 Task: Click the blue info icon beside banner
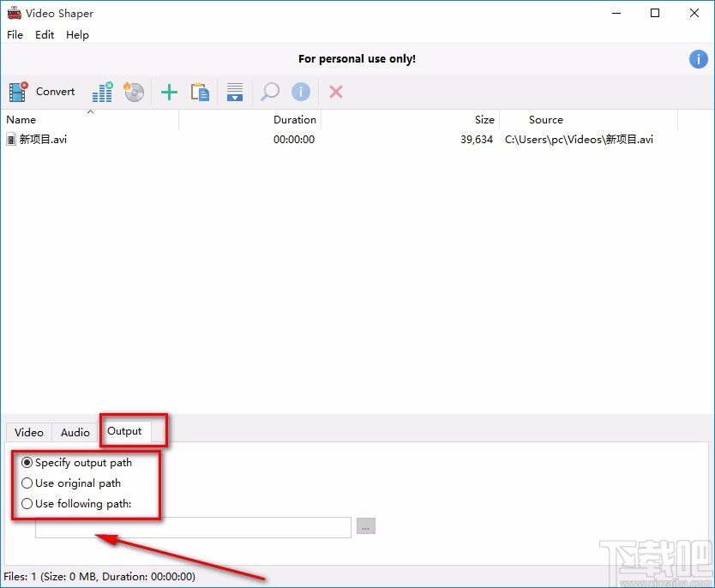pos(698,59)
